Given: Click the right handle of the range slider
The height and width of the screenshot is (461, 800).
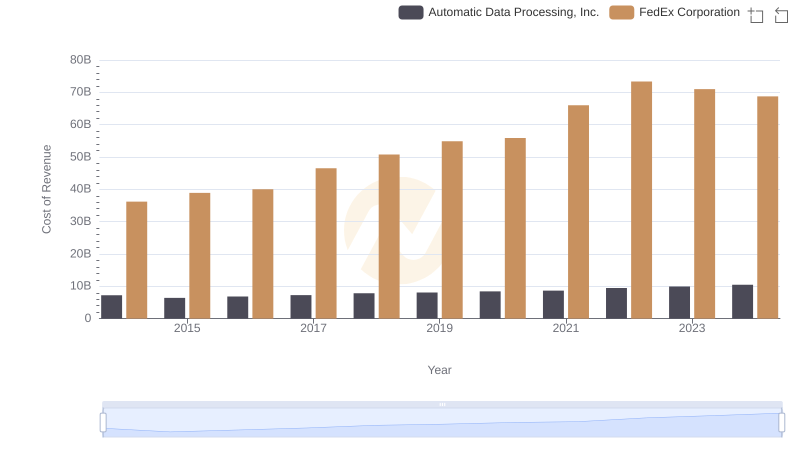Looking at the screenshot, I should pyautogui.click(x=782, y=423).
